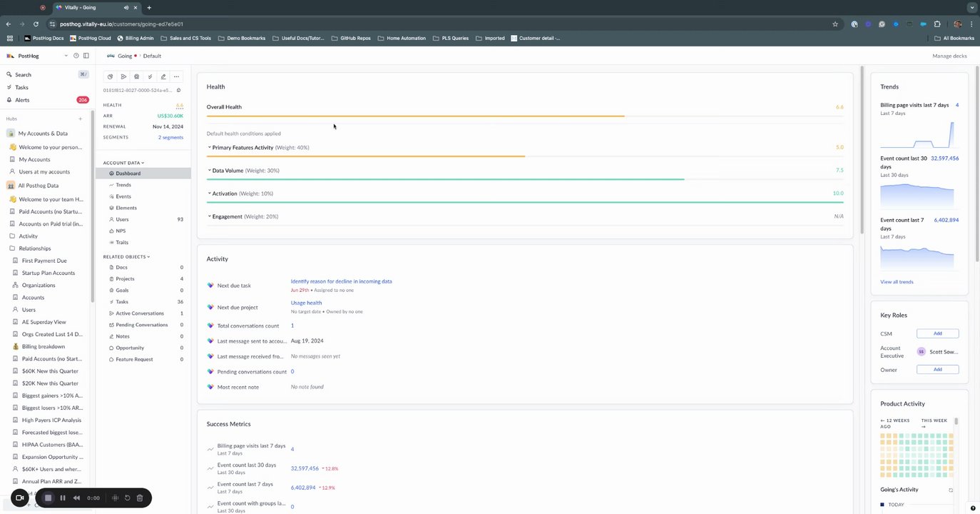Select the Trends item under Account Data
Image resolution: width=980 pixels, height=514 pixels.
[x=123, y=185]
